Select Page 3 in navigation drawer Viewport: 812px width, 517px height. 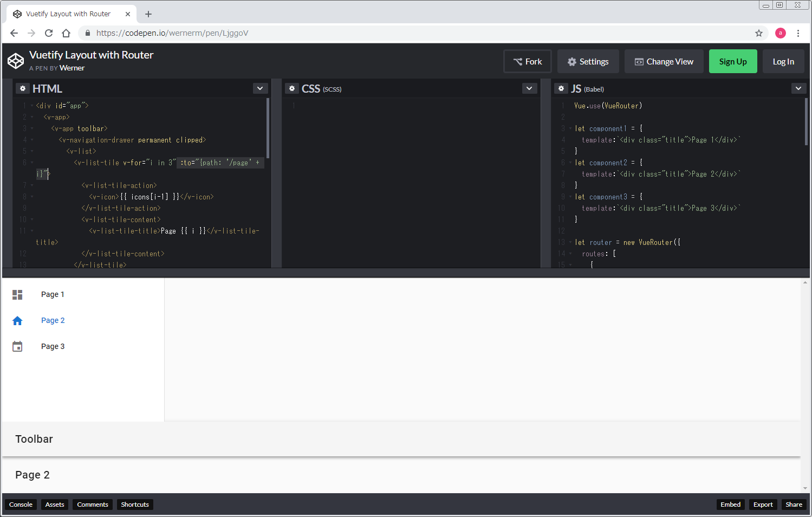[53, 346]
